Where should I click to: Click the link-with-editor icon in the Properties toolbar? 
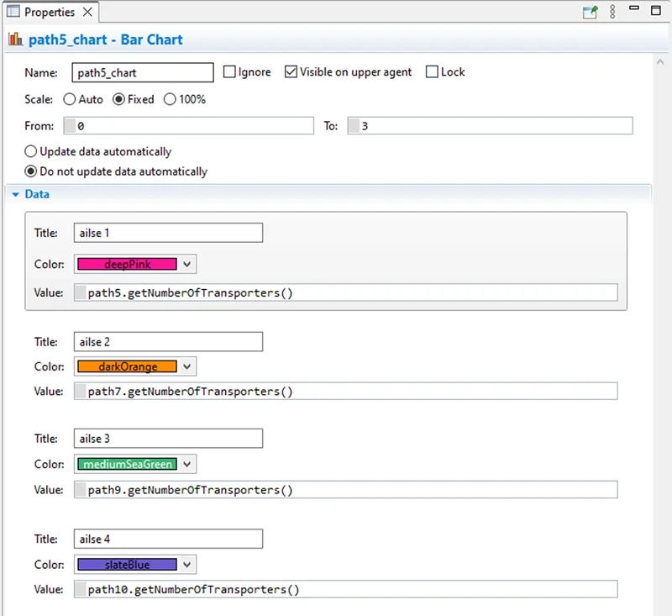pos(591,11)
